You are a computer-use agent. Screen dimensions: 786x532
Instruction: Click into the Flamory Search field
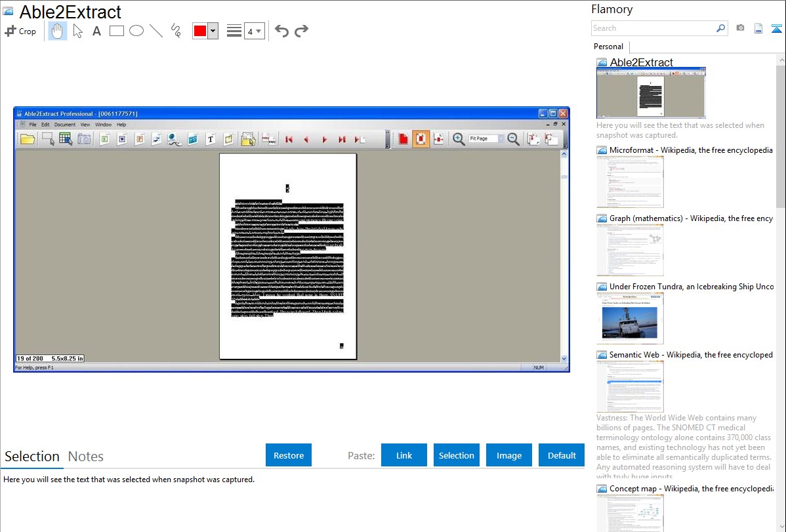click(653, 28)
